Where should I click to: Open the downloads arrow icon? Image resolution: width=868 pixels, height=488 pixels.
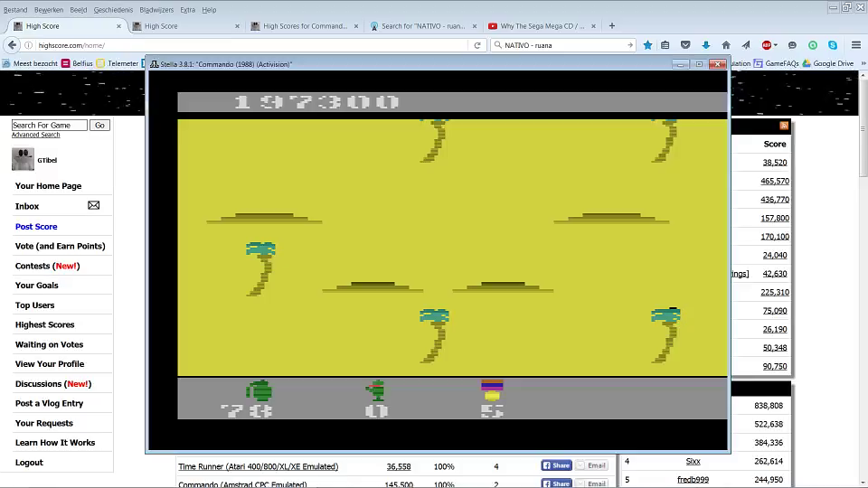click(706, 45)
